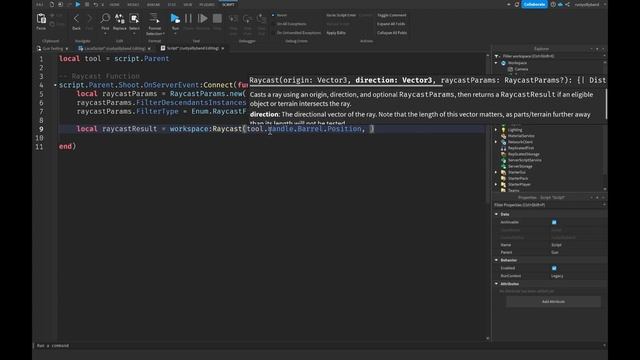Collapse the Behavior properties section
Viewport: 640px width, 360px height.
pos(497,260)
